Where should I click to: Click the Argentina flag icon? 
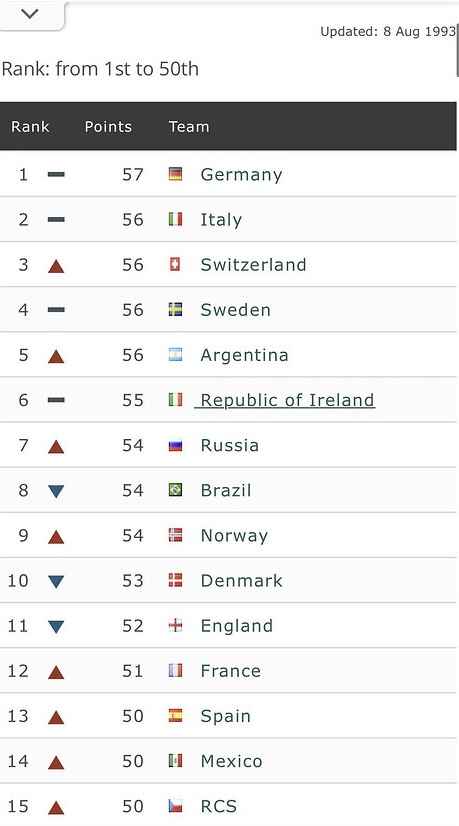click(x=175, y=355)
